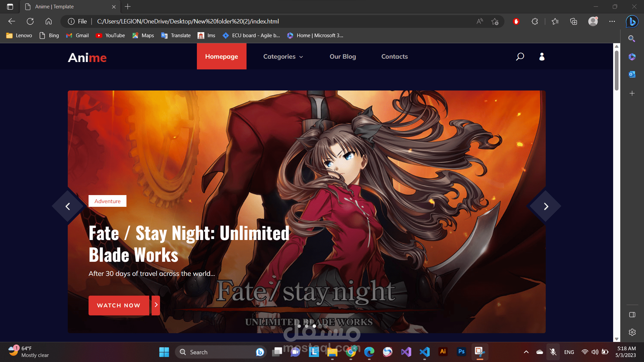Screen dimensions: 644x362
Task: Click the WATCH NOW button on the slider
Action: click(x=118, y=305)
